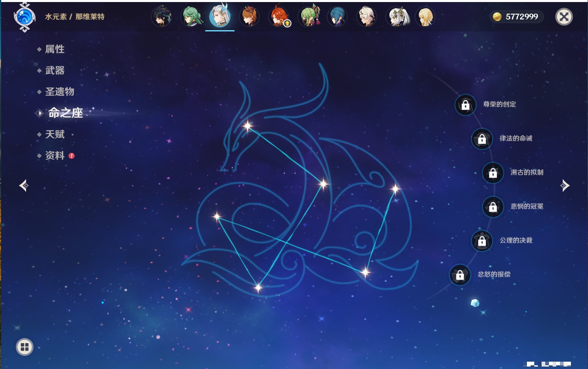
Task: Open the 圣遗物 artifacts tab
Action: 59,92
